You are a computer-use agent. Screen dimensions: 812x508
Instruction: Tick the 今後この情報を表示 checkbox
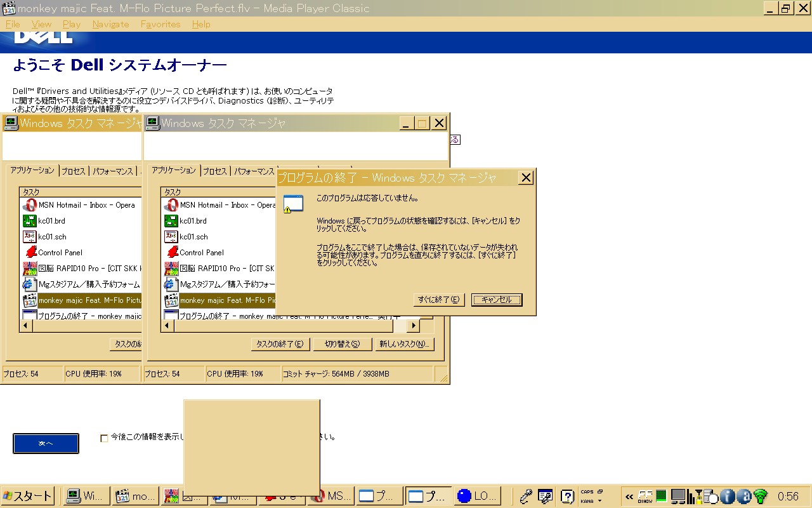point(104,438)
